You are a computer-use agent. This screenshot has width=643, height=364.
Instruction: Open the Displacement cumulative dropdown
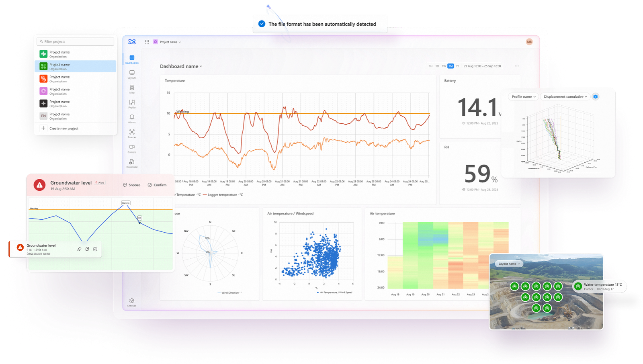click(x=565, y=97)
